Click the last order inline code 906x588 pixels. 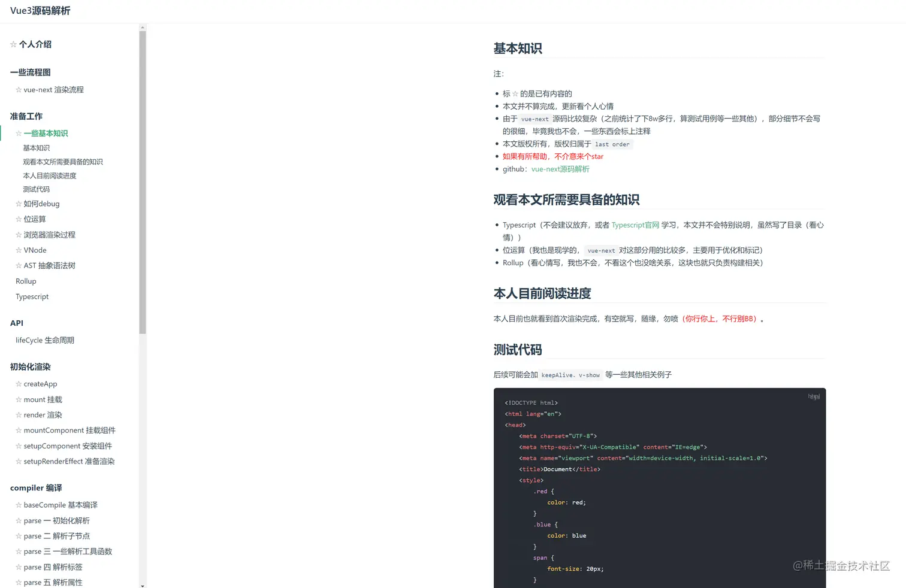click(612, 144)
